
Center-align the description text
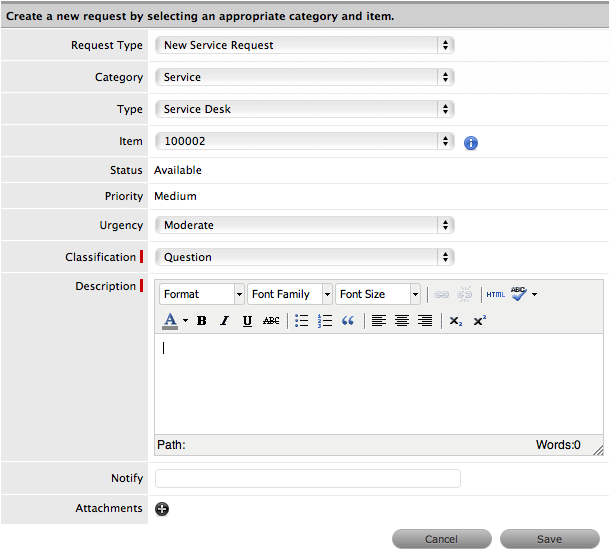point(402,321)
